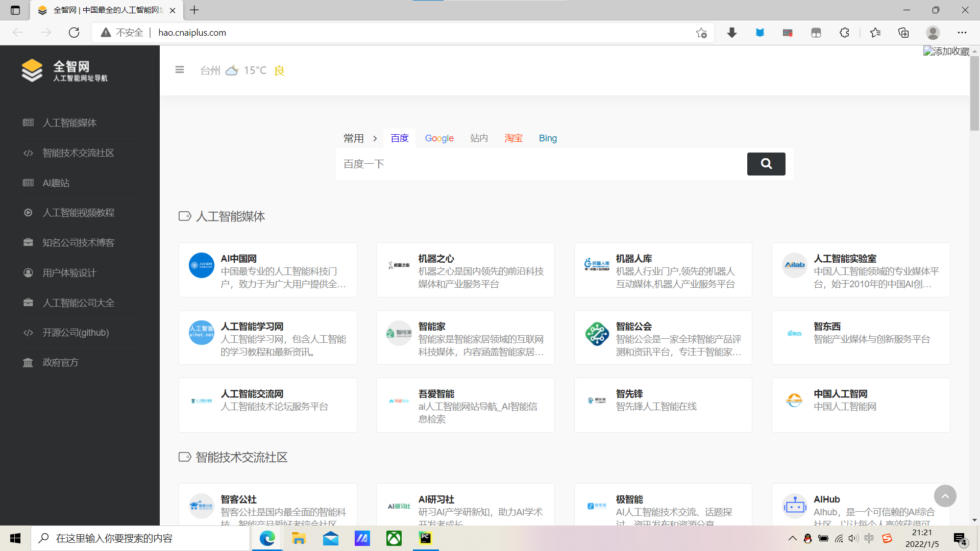Click the 添加收藏 image link
980x551 pixels.
[x=946, y=51]
